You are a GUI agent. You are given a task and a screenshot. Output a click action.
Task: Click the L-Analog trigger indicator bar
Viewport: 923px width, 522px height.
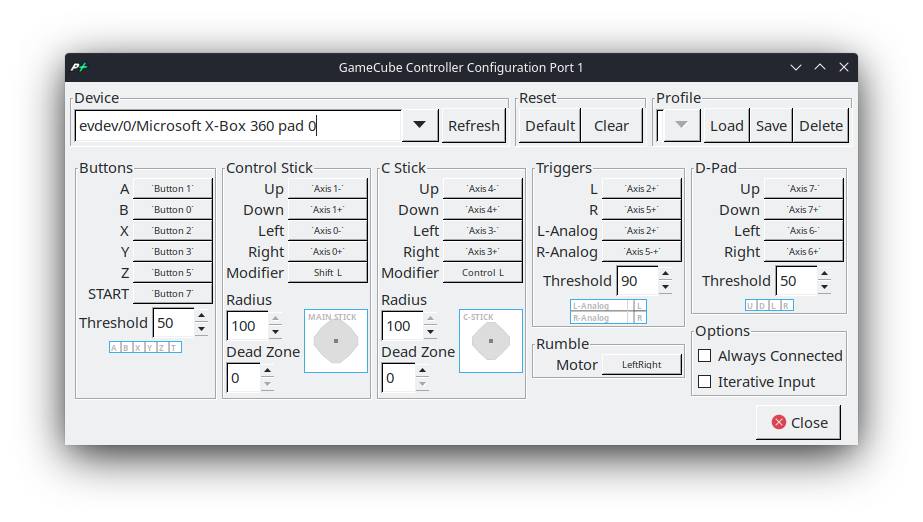608,305
